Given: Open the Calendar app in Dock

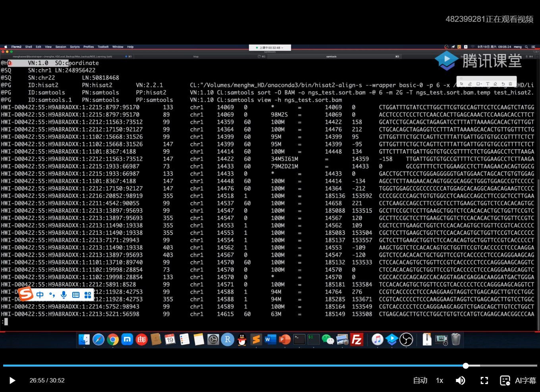Looking at the screenshot, I should coord(170,340).
